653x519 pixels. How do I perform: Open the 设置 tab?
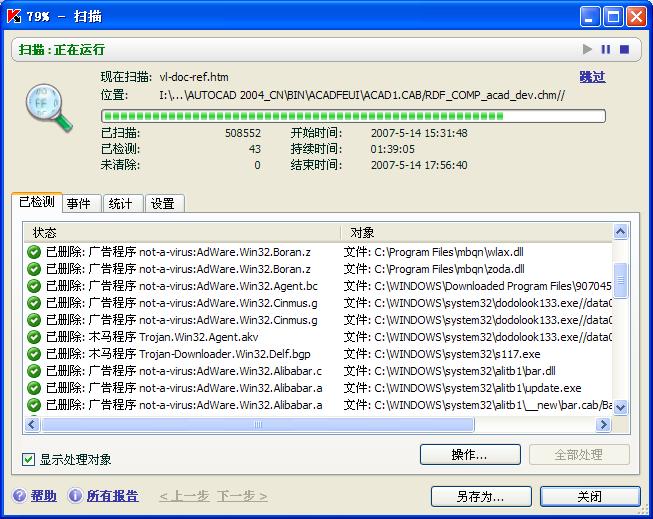165,203
